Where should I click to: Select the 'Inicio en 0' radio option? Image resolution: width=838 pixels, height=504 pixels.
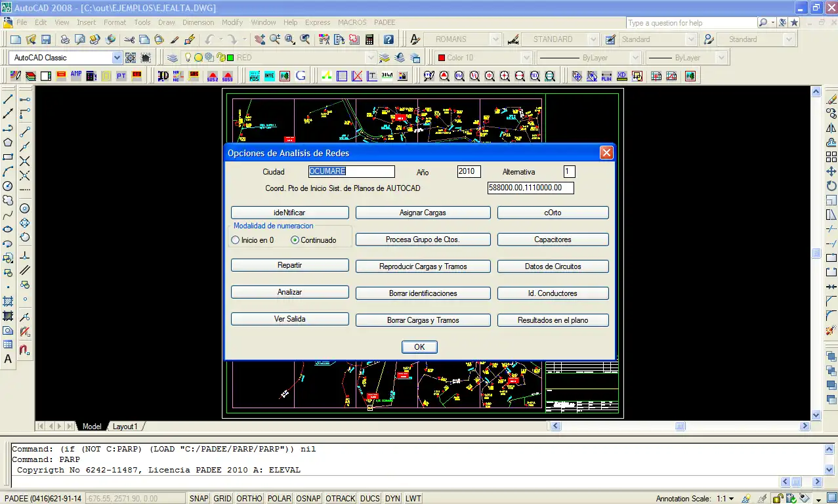[x=236, y=240]
